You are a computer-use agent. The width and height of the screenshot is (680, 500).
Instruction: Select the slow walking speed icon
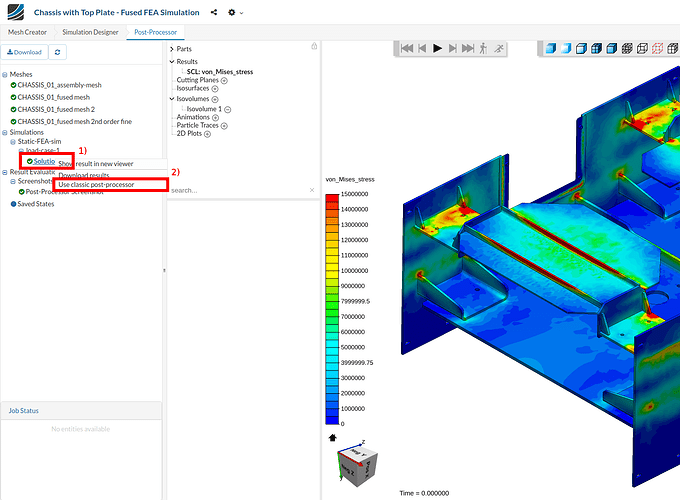pyautogui.click(x=483, y=48)
